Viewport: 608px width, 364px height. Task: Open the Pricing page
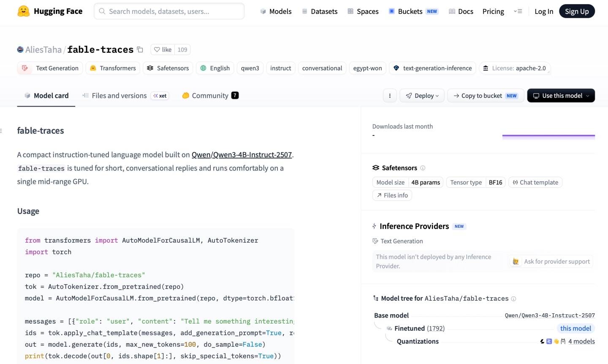point(493,11)
